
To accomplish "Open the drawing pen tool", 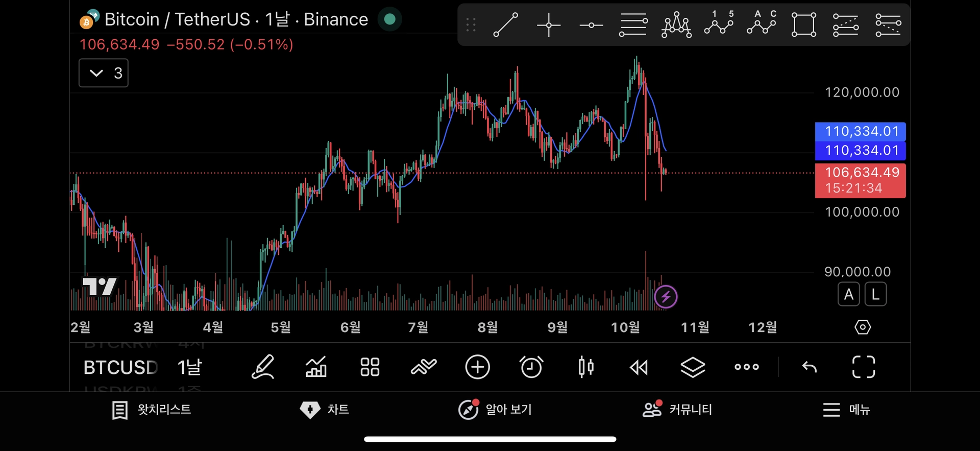I will tap(263, 367).
